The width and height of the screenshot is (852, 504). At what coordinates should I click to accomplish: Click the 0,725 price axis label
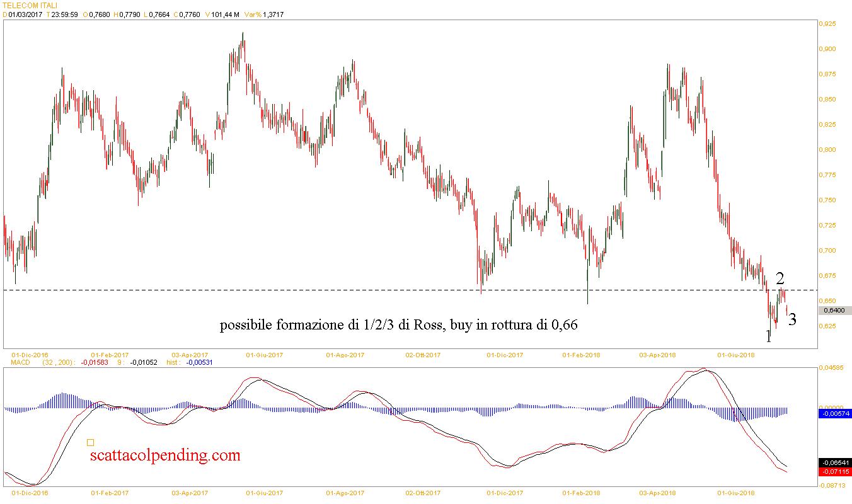point(827,226)
